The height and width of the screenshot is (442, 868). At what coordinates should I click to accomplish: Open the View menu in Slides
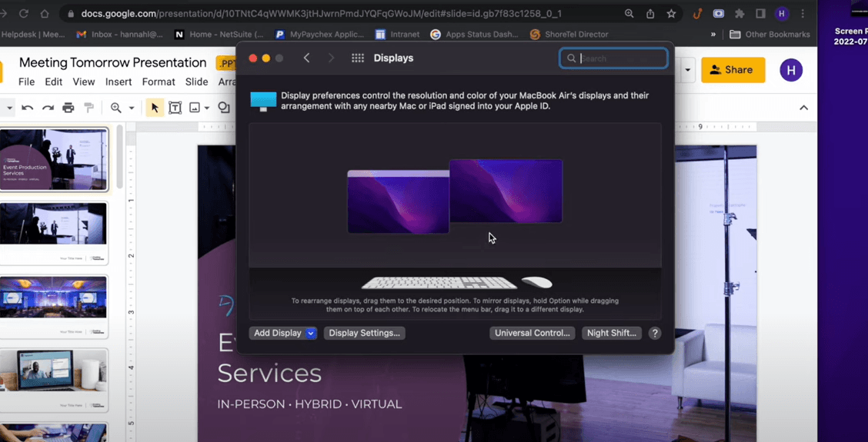click(x=84, y=82)
